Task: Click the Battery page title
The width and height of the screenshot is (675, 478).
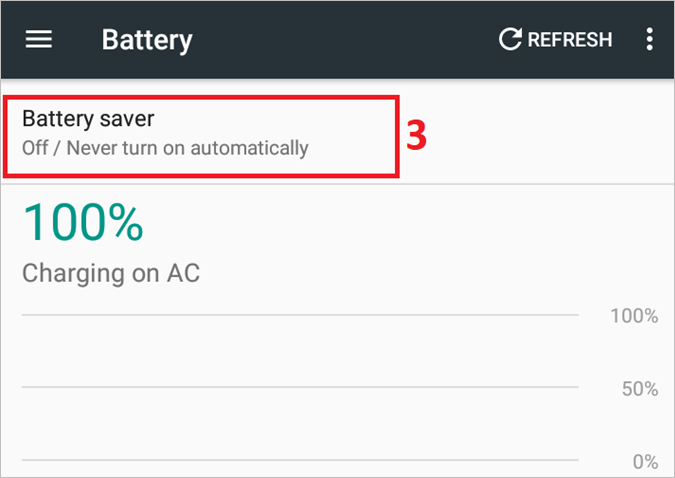Action: tap(146, 40)
